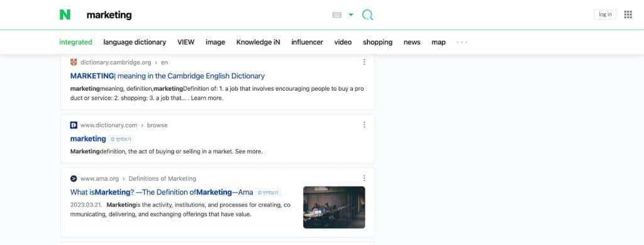This screenshot has width=644, height=245.
Task: Switch to the language dictionary tab
Action: coord(135,42)
